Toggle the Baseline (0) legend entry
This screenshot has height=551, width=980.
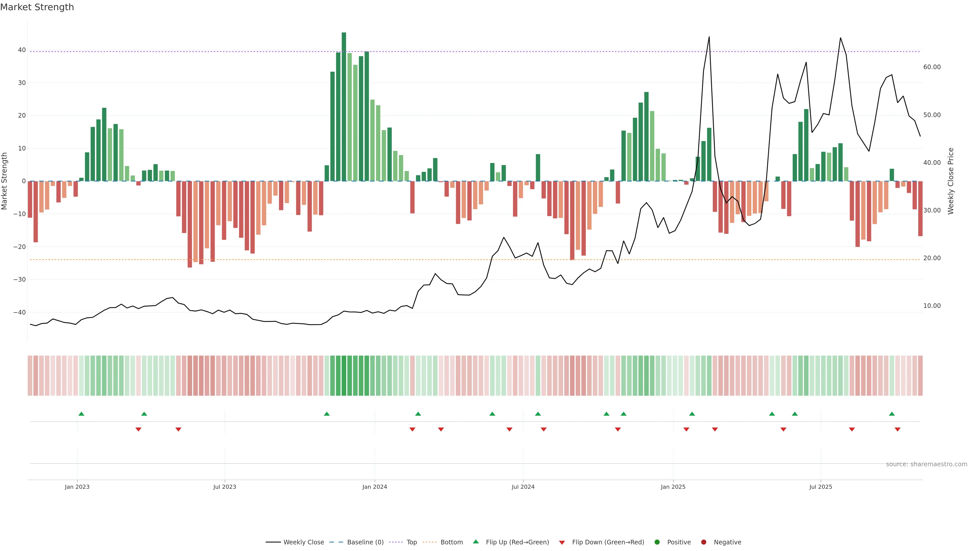[364, 542]
